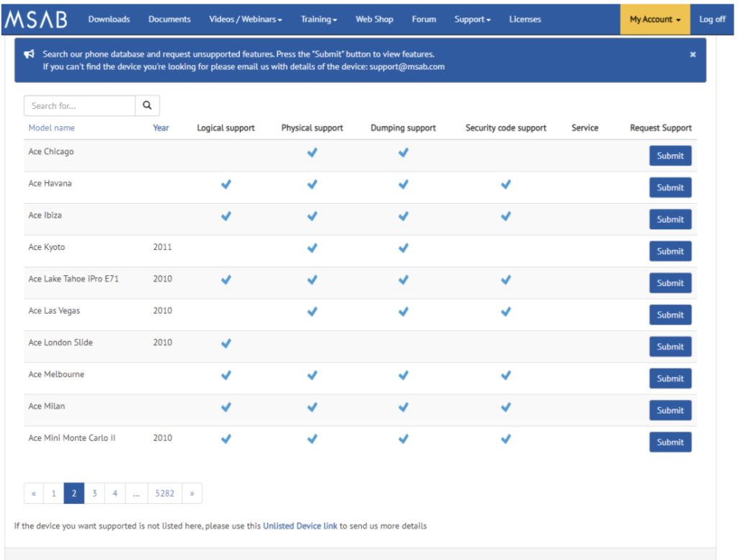This screenshot has height=560, width=738.
Task: Submit request for Ace London Slide
Action: point(670,347)
